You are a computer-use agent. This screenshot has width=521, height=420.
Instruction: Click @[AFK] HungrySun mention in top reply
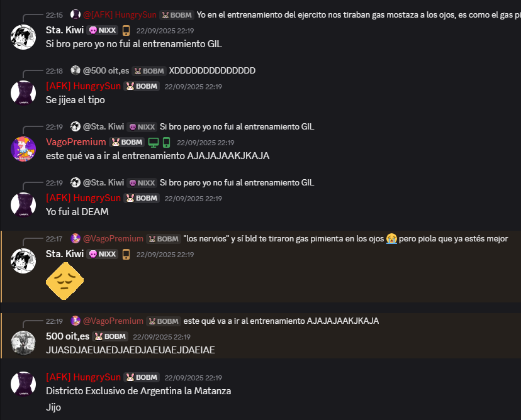(120, 15)
